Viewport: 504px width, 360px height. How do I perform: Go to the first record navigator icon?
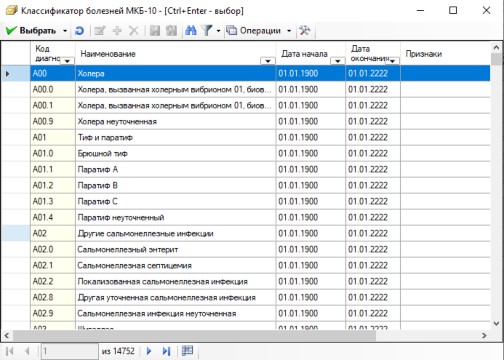coord(10,351)
